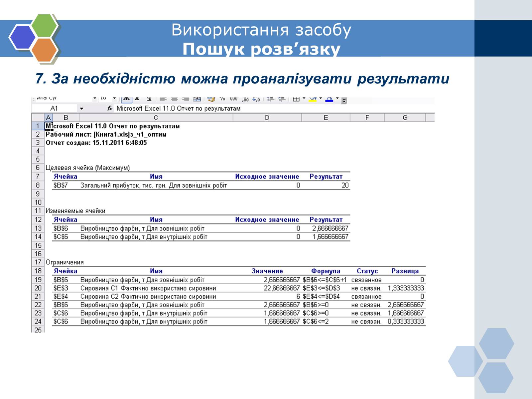This screenshot has height=399, width=532.
Task: Select column E header
Action: [326, 118]
